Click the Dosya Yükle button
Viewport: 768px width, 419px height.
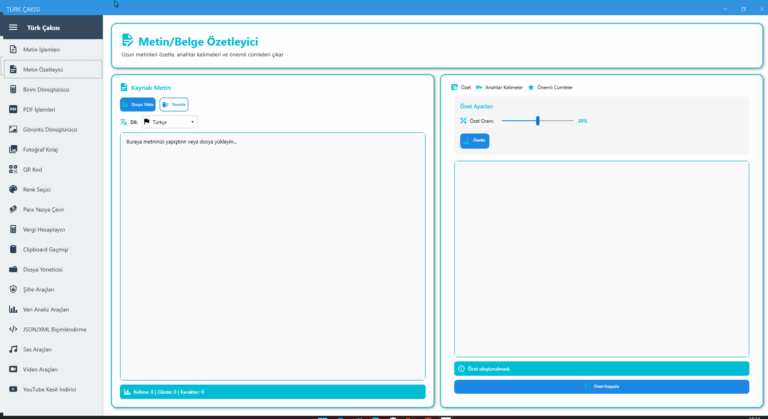point(138,104)
